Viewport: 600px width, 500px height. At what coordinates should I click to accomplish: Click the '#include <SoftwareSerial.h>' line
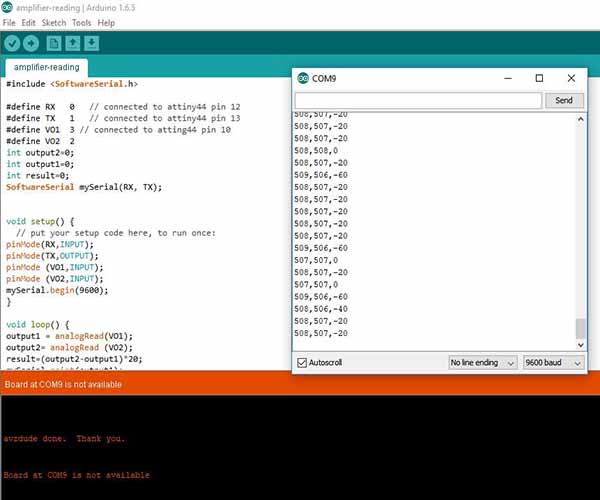tap(72, 84)
